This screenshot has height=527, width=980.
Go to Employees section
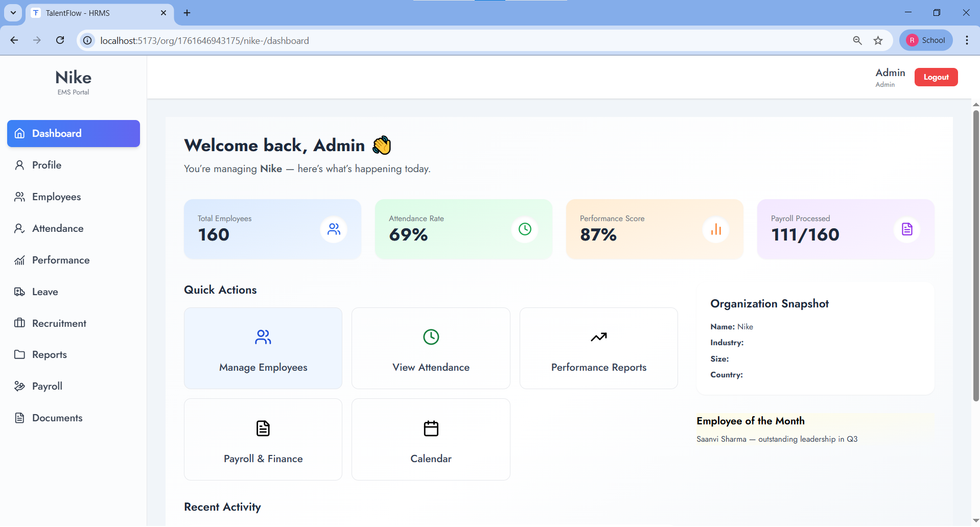[x=74, y=197]
